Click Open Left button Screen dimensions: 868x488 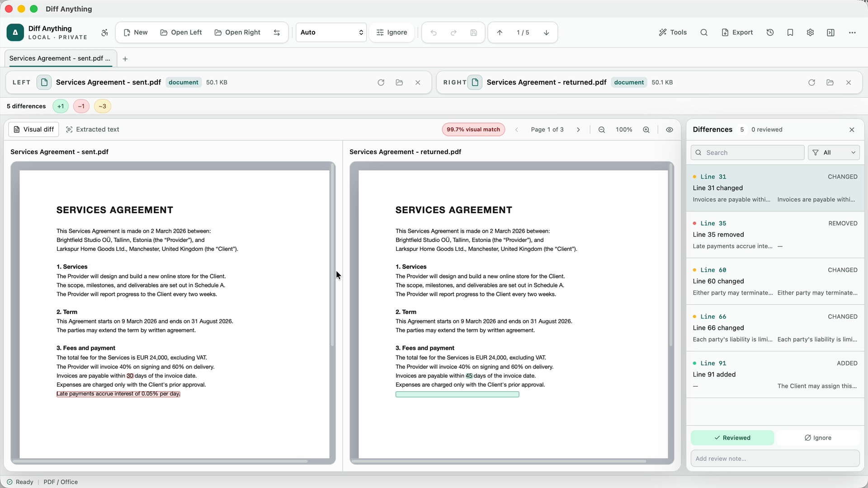click(181, 33)
